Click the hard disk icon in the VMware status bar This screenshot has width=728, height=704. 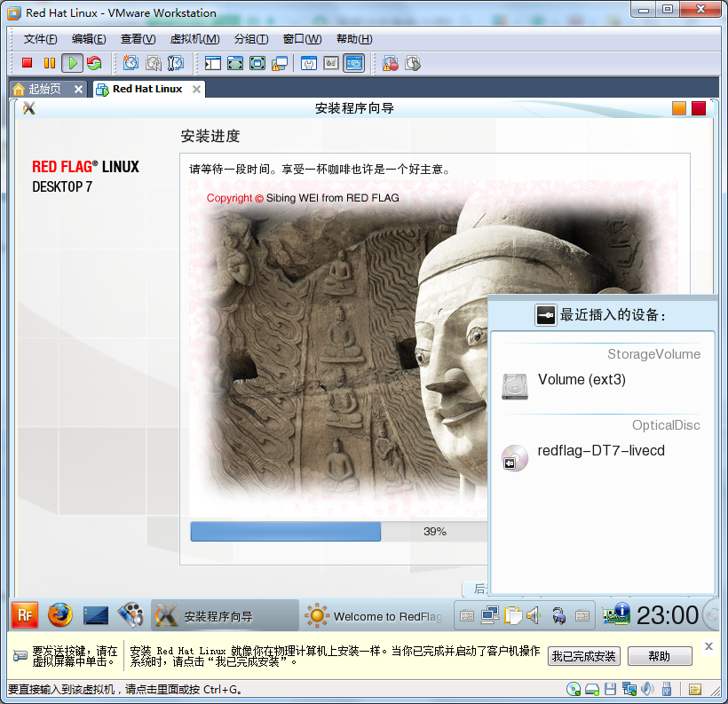click(592, 689)
